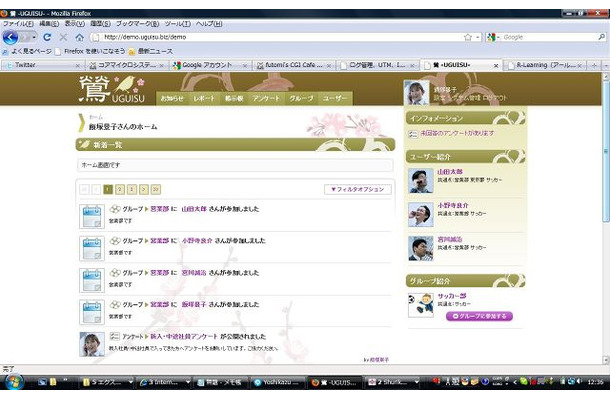
Task: Click the survey icon next to アンケート entry
Action: click(114, 336)
